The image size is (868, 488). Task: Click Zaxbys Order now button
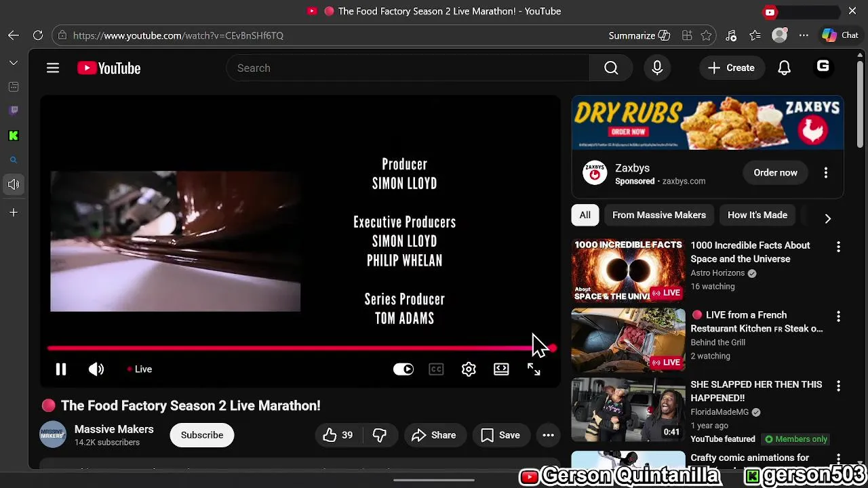tap(775, 173)
